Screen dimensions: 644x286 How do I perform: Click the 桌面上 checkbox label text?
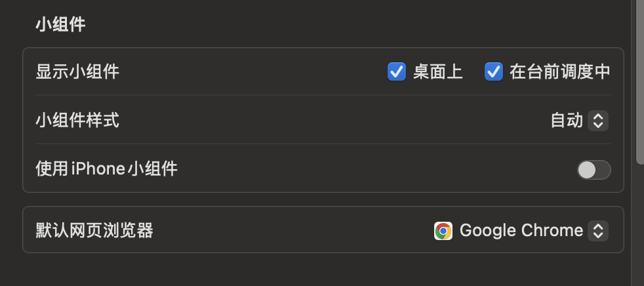tap(437, 72)
